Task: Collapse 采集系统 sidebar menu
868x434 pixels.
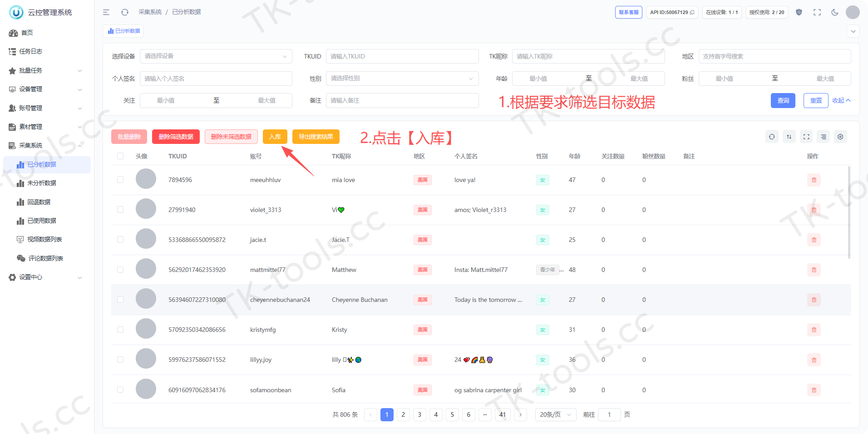Action: pyautogui.click(x=47, y=145)
